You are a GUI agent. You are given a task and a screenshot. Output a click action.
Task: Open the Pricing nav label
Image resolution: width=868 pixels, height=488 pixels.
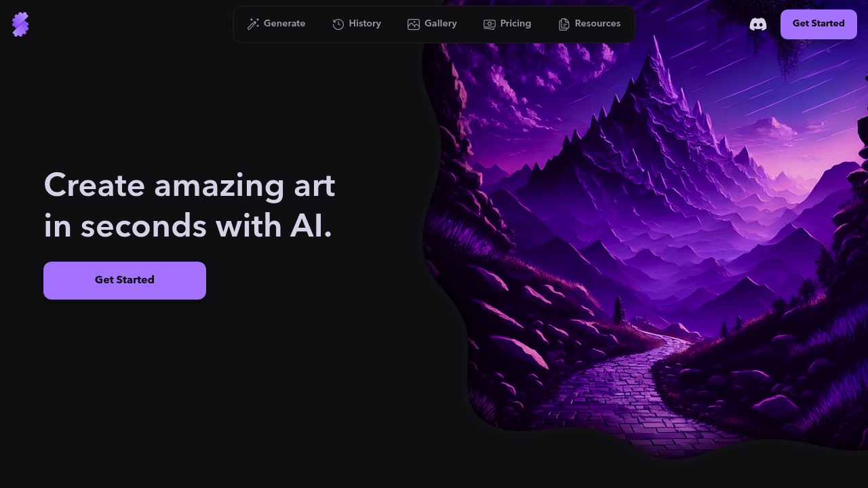[516, 24]
